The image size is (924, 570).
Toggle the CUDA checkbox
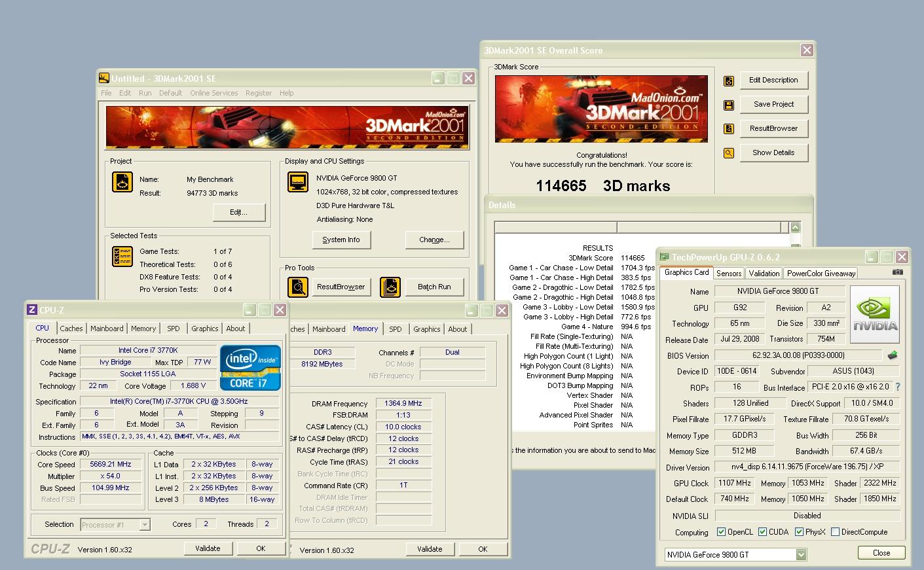click(762, 532)
